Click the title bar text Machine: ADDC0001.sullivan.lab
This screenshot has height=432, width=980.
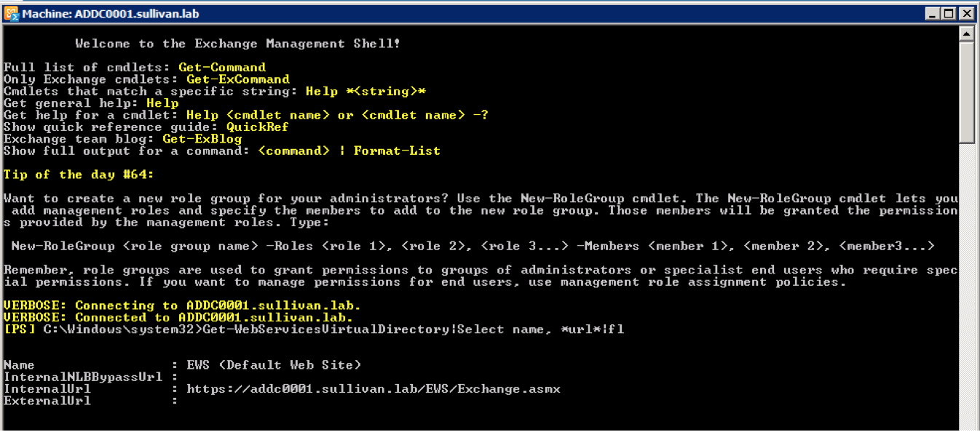pos(110,13)
